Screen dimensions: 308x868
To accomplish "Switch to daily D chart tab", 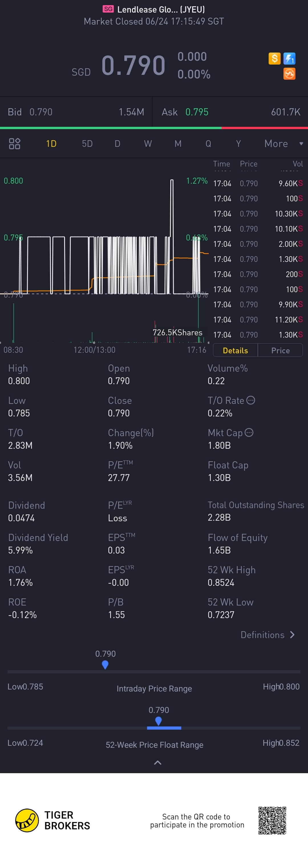I will [x=117, y=144].
